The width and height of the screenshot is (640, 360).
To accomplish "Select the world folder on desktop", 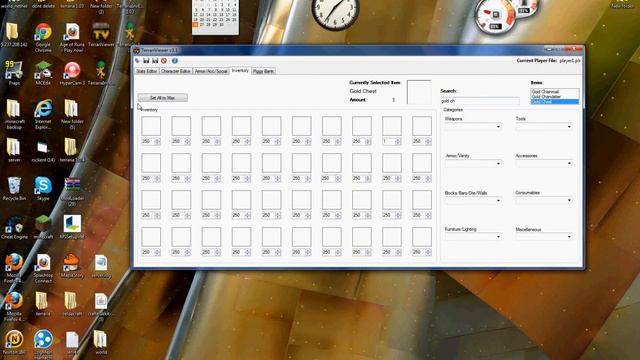I will (101, 343).
